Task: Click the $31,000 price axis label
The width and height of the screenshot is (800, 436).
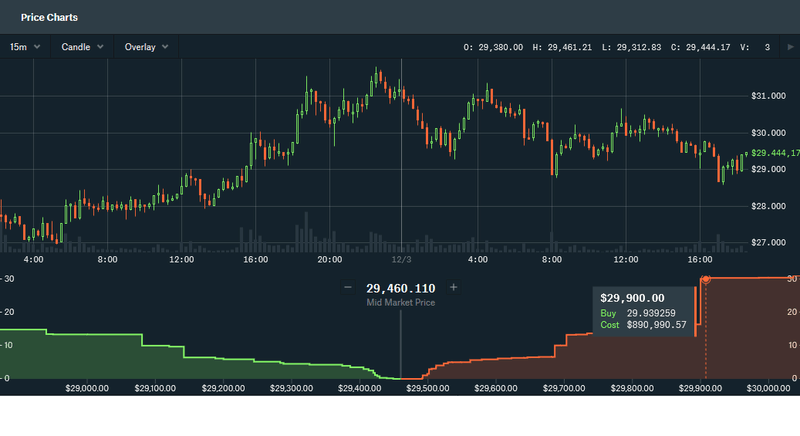Action: click(x=767, y=96)
